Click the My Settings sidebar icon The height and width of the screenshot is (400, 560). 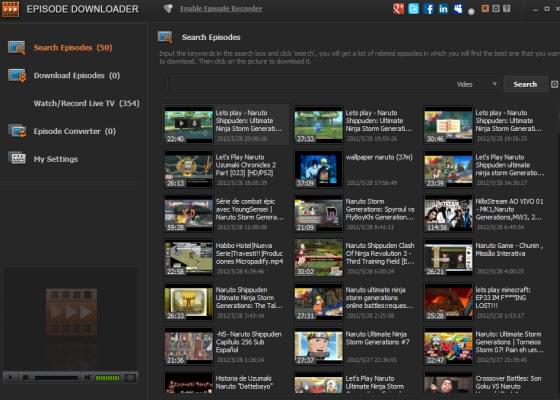pos(17,158)
